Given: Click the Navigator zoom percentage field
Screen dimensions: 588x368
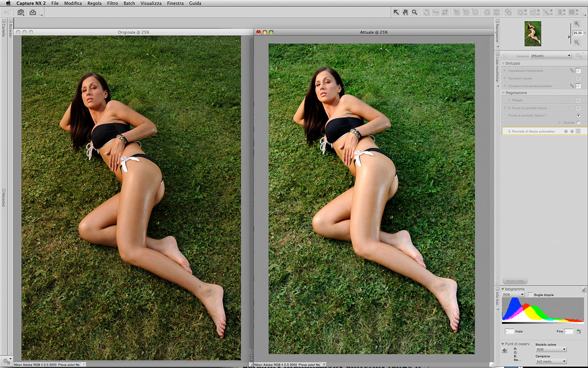Looking at the screenshot, I should (577, 33).
